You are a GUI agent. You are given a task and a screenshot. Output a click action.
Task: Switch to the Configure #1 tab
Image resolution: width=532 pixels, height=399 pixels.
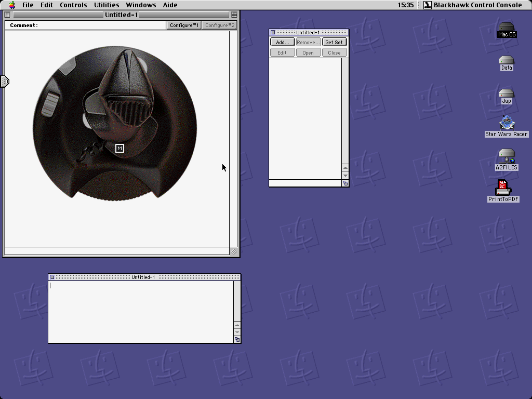tap(184, 25)
